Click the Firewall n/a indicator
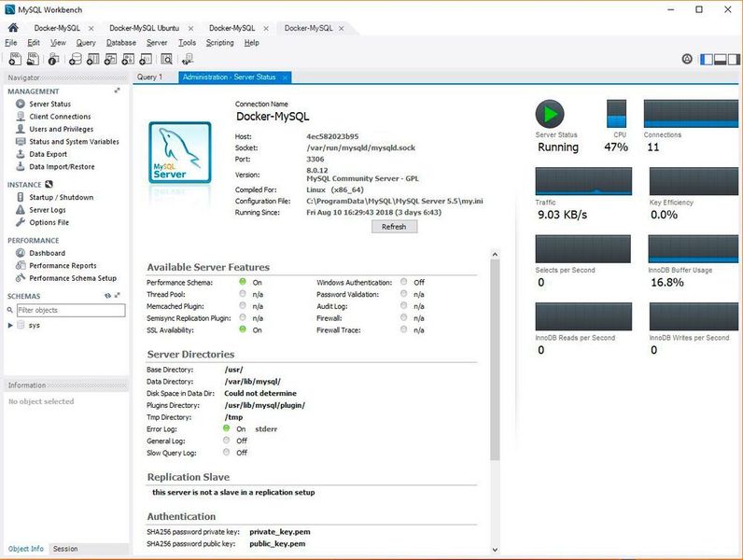The width and height of the screenshot is (743, 560). (404, 317)
